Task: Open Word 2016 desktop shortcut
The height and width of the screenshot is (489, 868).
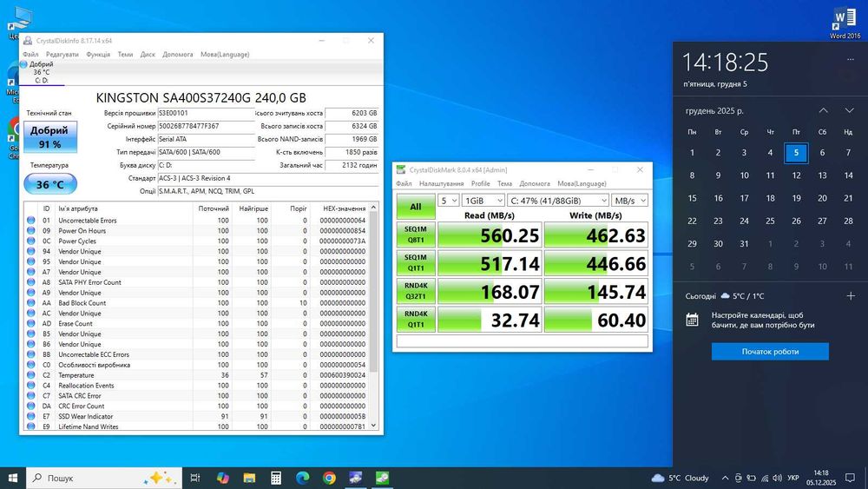Action: pyautogui.click(x=845, y=23)
